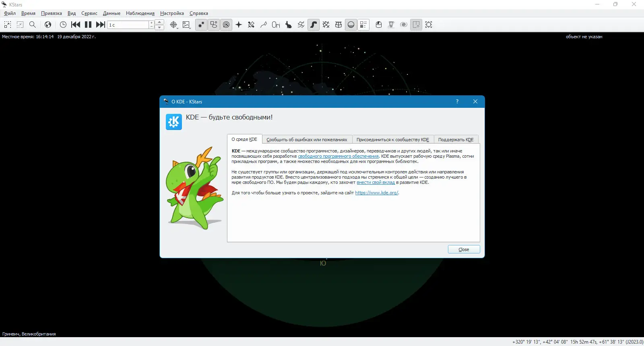Image resolution: width=644 pixels, height=346 pixels.
Task: Toggle the opaque ground display
Action: [x=351, y=25]
